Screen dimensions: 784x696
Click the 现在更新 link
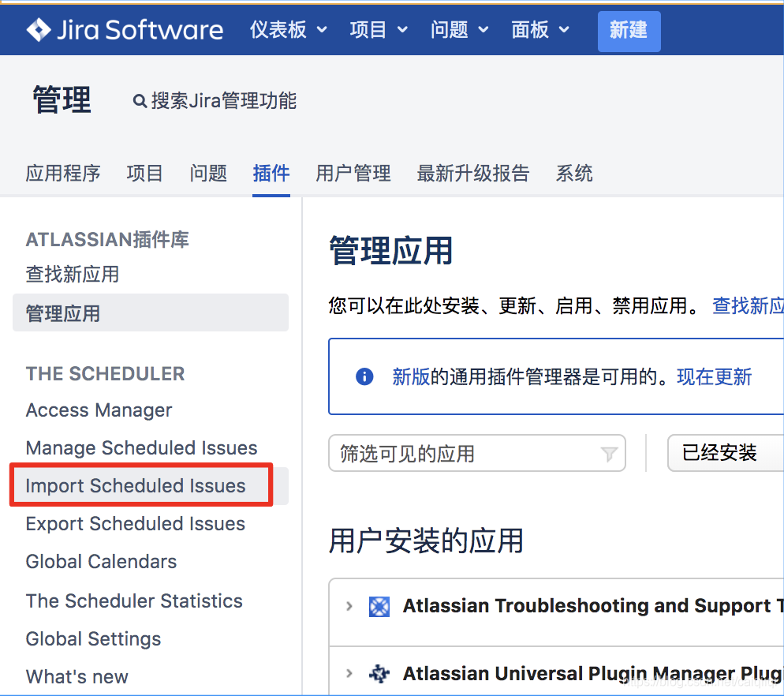click(x=714, y=376)
